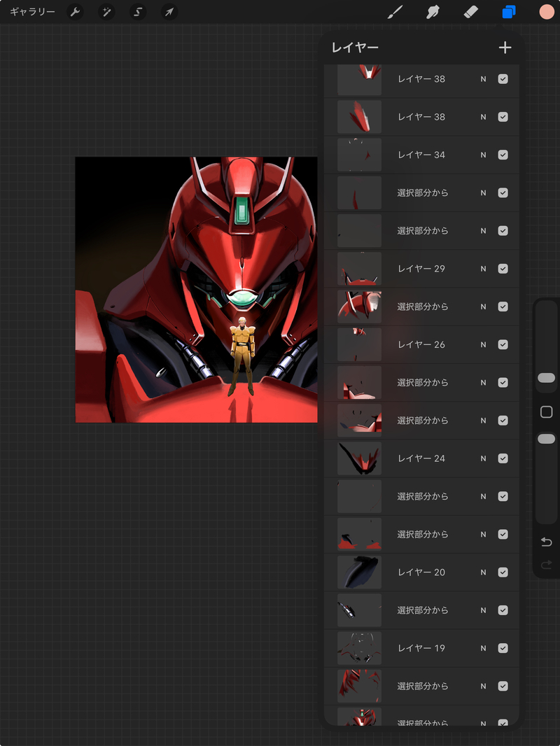Open blend mode N for レイヤー 20
The width and height of the screenshot is (560, 746).
tap(484, 572)
